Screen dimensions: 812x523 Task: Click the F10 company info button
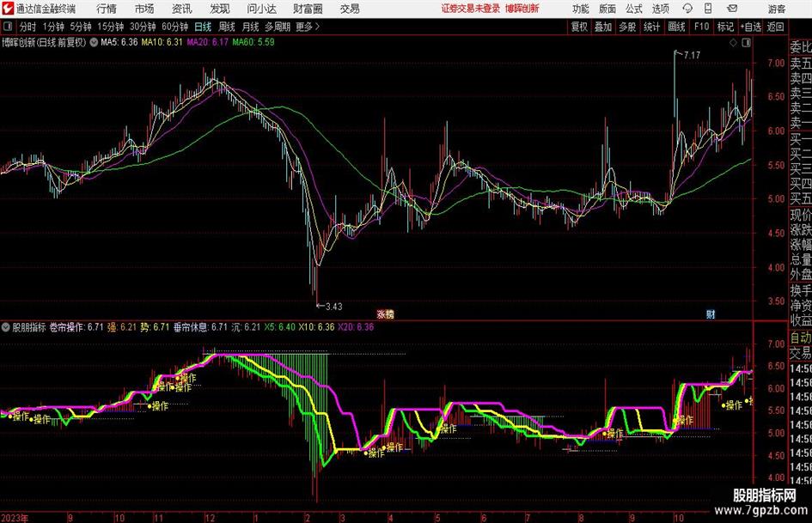point(702,27)
